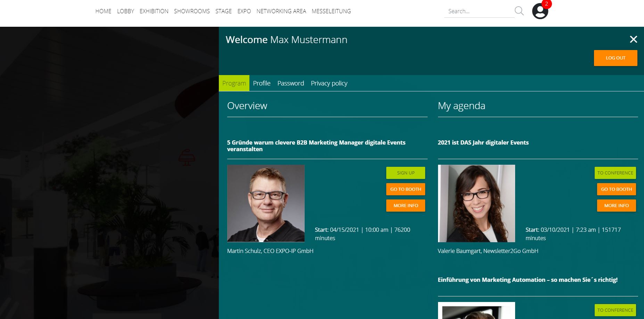Click the red notification badge

pyautogui.click(x=547, y=4)
